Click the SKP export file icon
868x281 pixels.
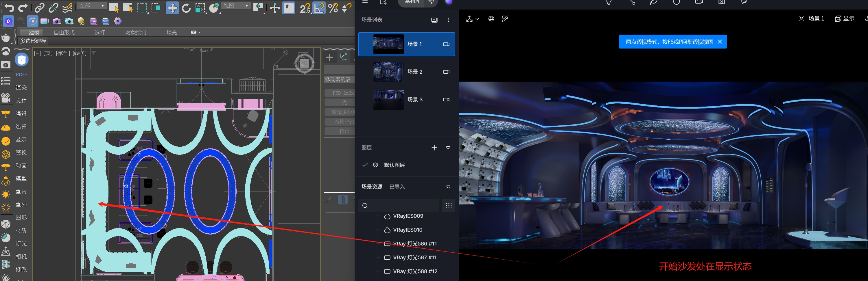pos(106,21)
